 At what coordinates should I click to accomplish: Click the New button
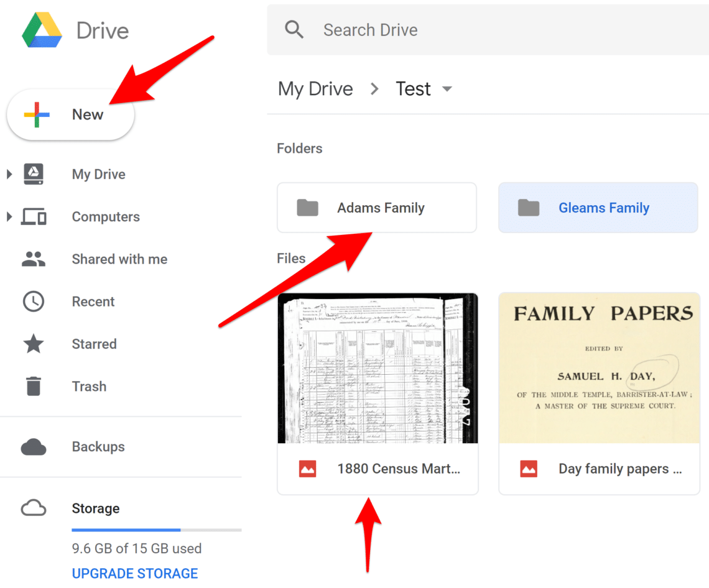70,114
